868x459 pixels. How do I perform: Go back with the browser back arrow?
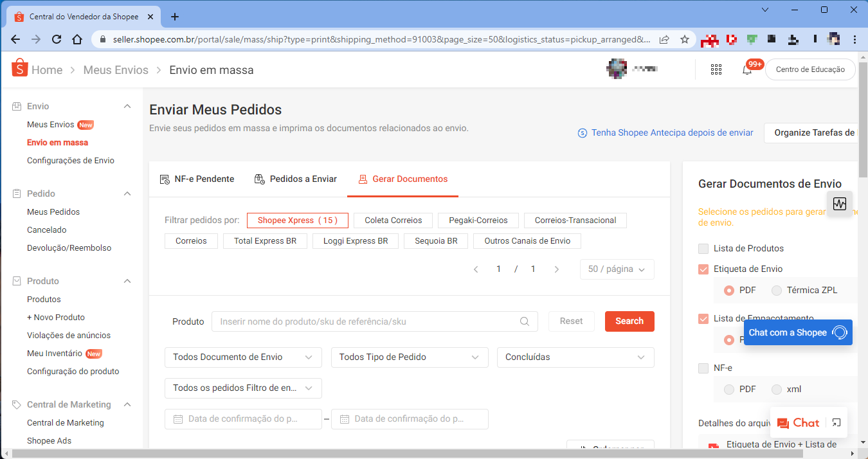tap(15, 39)
